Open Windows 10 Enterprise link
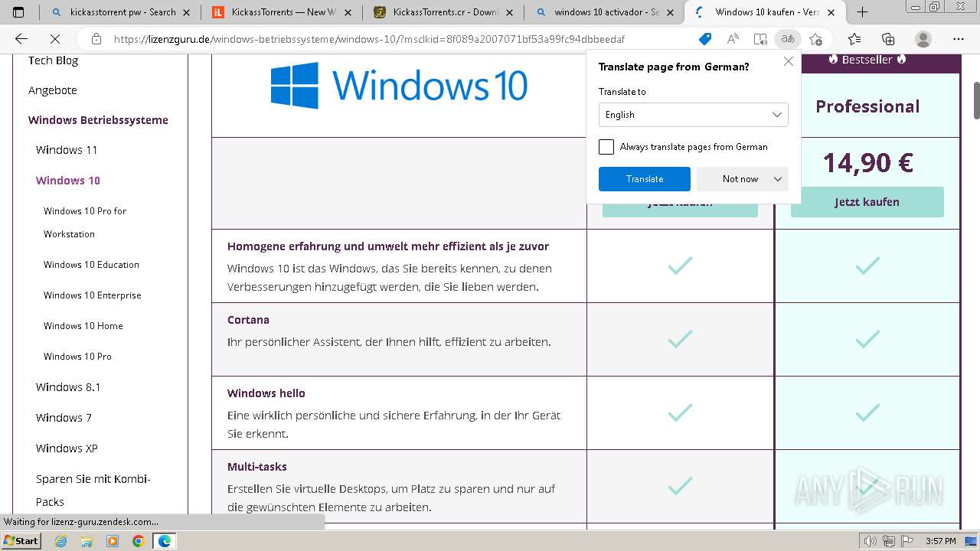The width and height of the screenshot is (980, 551). pos(93,295)
